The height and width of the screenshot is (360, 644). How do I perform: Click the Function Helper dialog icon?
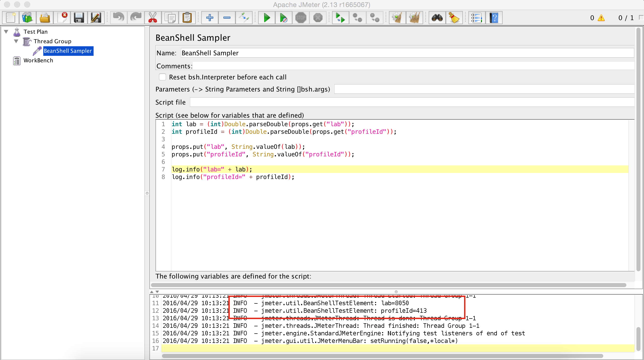click(477, 18)
